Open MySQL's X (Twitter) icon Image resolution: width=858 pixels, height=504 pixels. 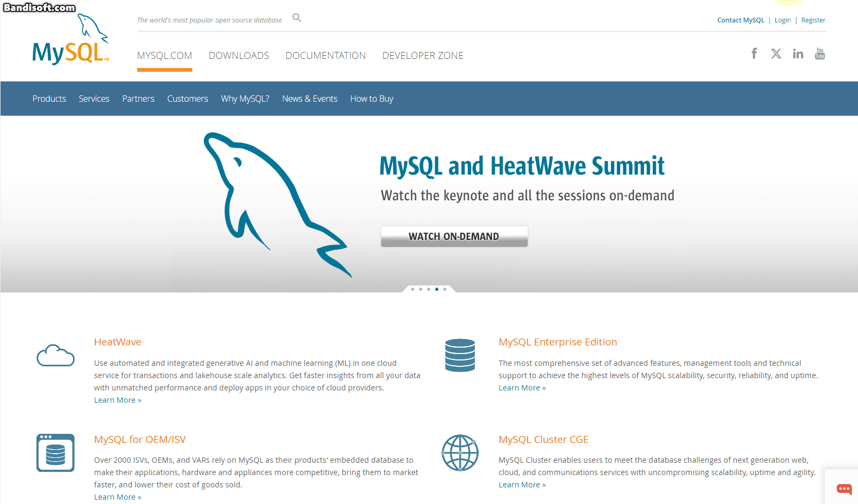click(x=776, y=54)
